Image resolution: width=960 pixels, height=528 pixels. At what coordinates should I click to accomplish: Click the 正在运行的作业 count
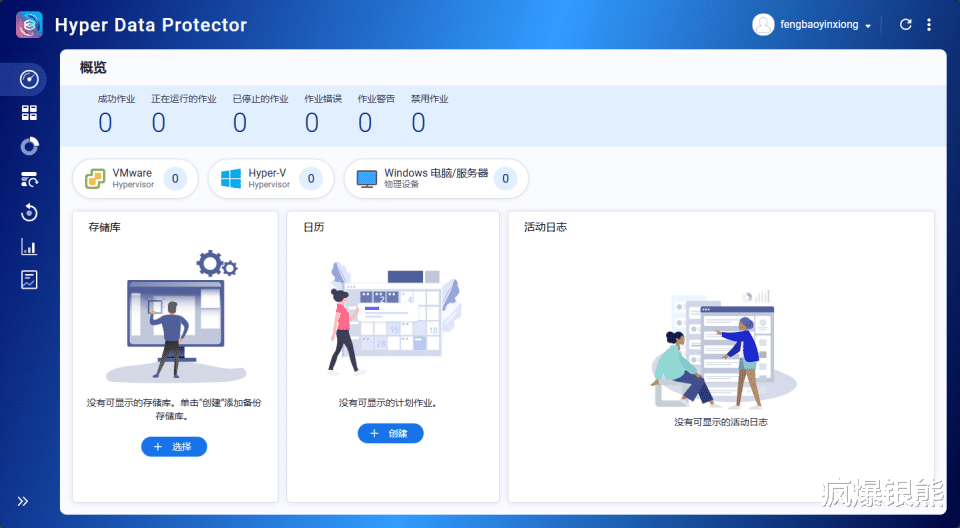point(159,123)
